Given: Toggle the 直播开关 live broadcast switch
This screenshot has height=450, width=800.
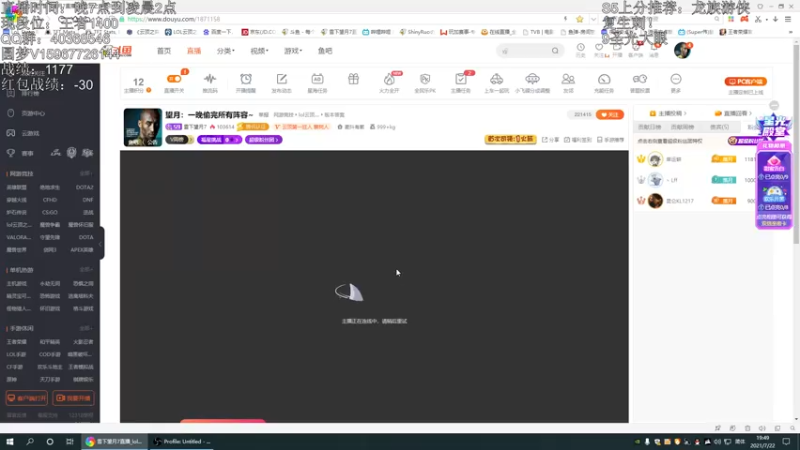Looking at the screenshot, I should [174, 79].
